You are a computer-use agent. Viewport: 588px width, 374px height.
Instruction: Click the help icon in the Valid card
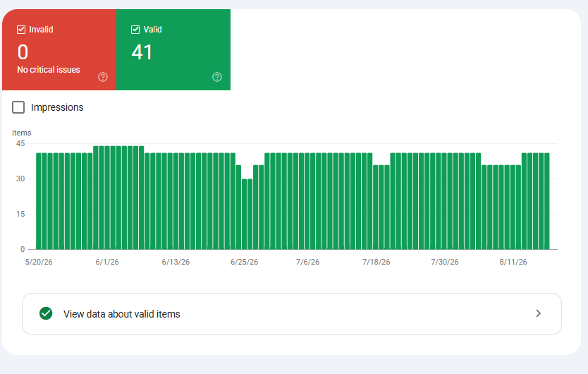click(217, 77)
